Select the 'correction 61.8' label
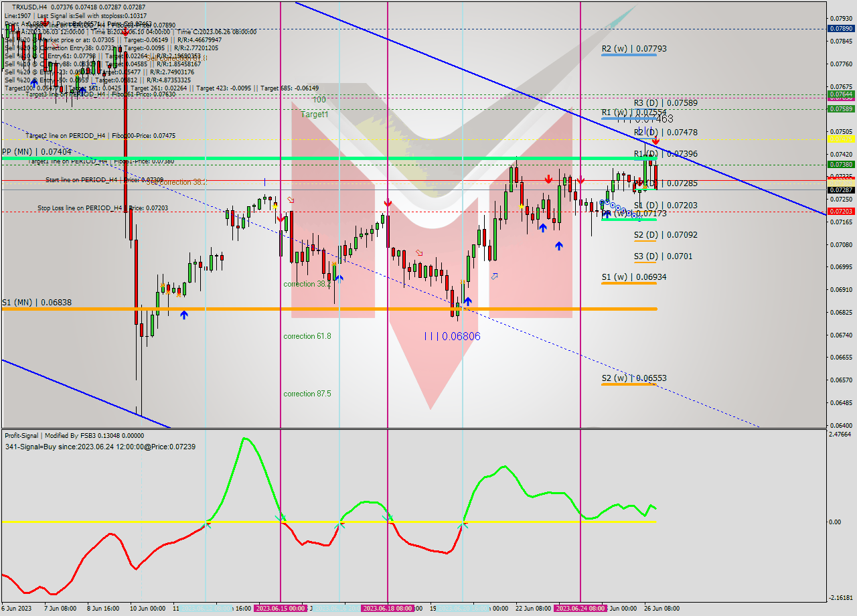857x616 pixels. point(307,336)
